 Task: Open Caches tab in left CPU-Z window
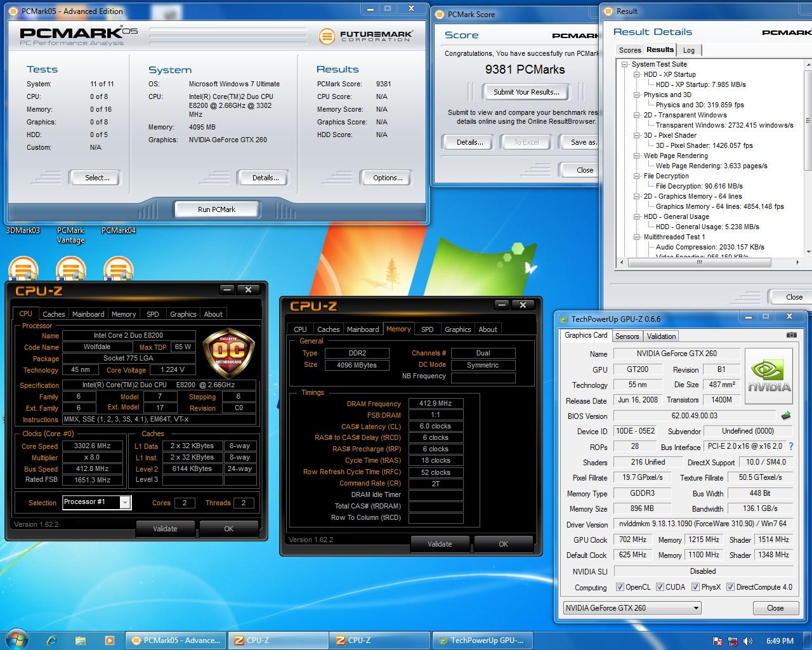pyautogui.click(x=53, y=314)
